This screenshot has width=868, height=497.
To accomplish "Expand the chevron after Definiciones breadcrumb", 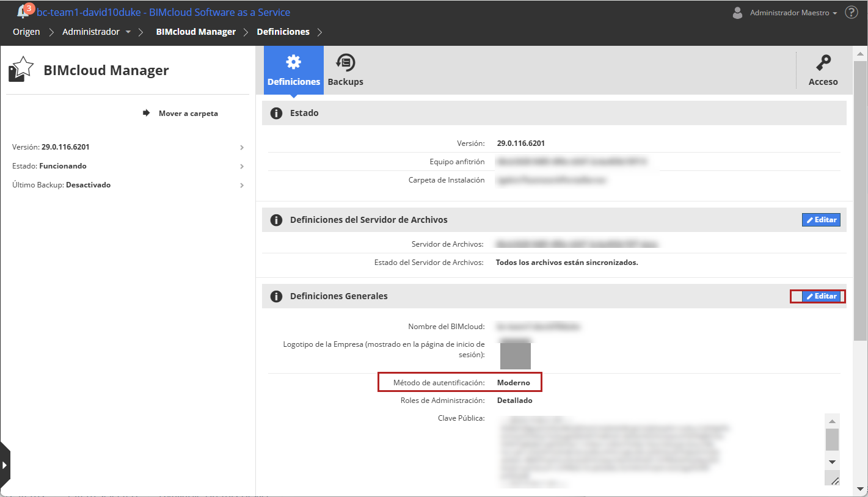I will coord(320,32).
